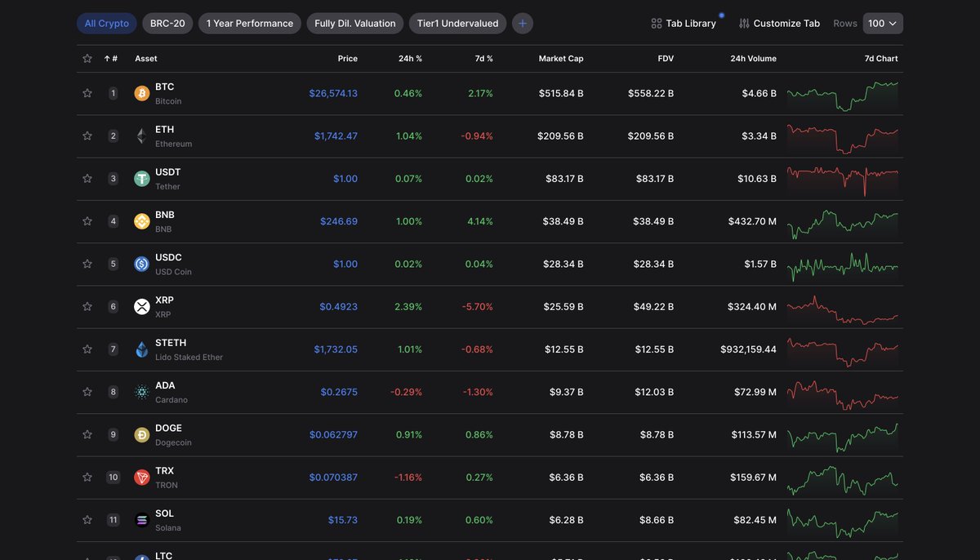The width and height of the screenshot is (980, 560).
Task: Open the Rows 100 dropdown
Action: (883, 24)
